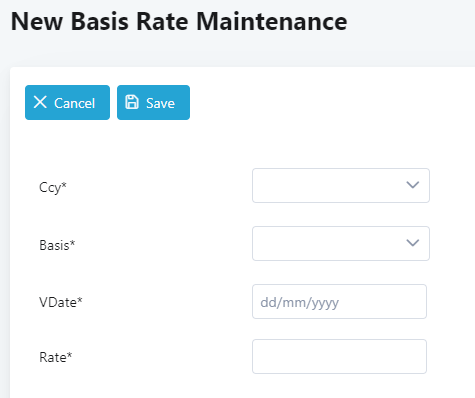
Task: Focus the VDate date input field
Action: point(339,301)
